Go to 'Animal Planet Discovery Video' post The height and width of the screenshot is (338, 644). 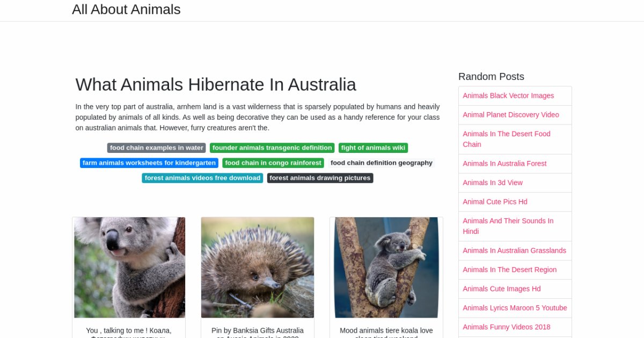[511, 115]
